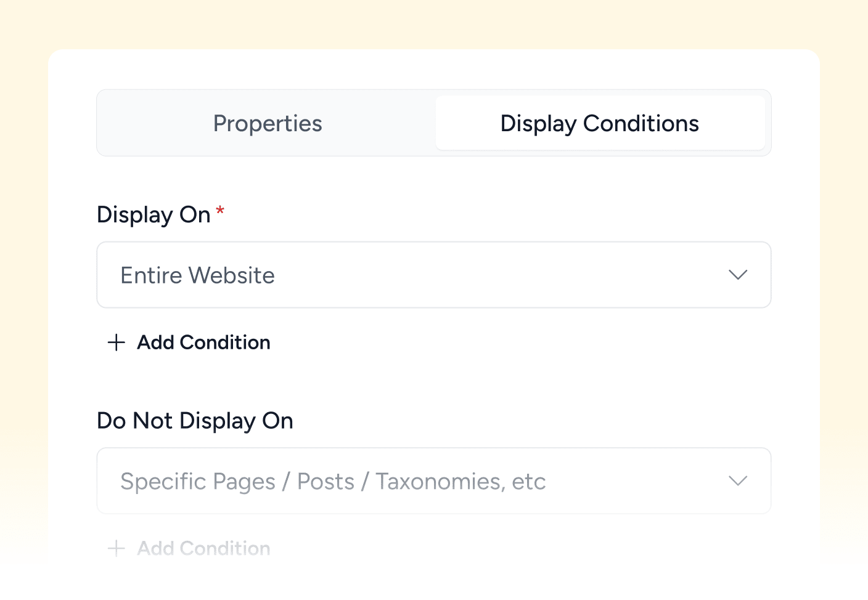This screenshot has height=600, width=868.
Task: Click the chevron on the Entire Website selector
Action: tap(738, 275)
